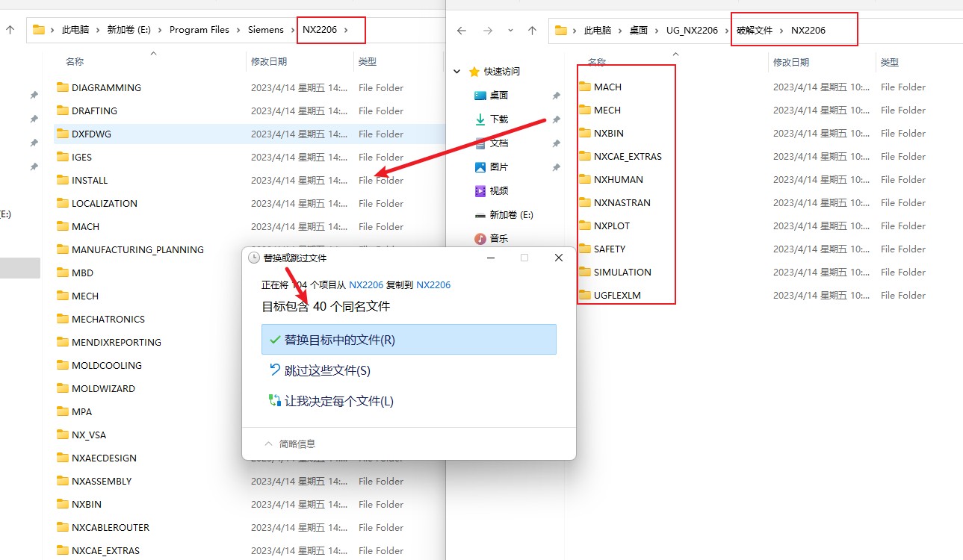Expand chevron after NX2206 in left address bar

point(344,30)
